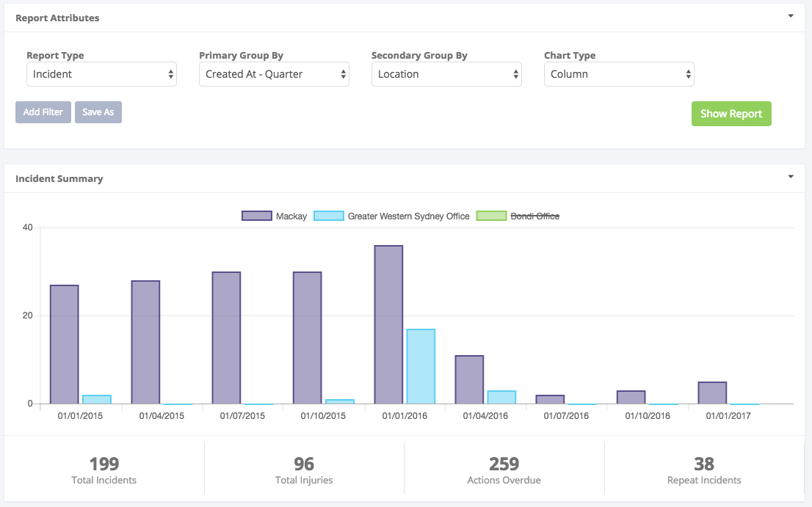Collapse the Incident Summary panel arrow
Screen dimensions: 812x507
pos(791,177)
